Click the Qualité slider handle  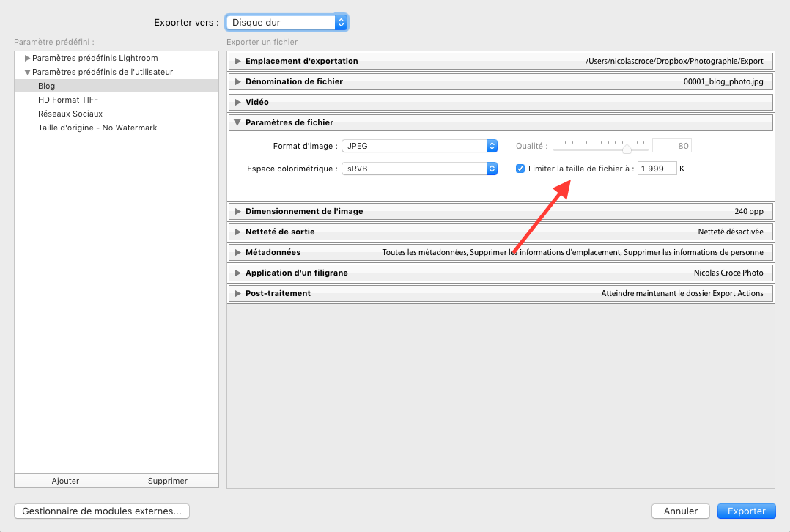[627, 148]
